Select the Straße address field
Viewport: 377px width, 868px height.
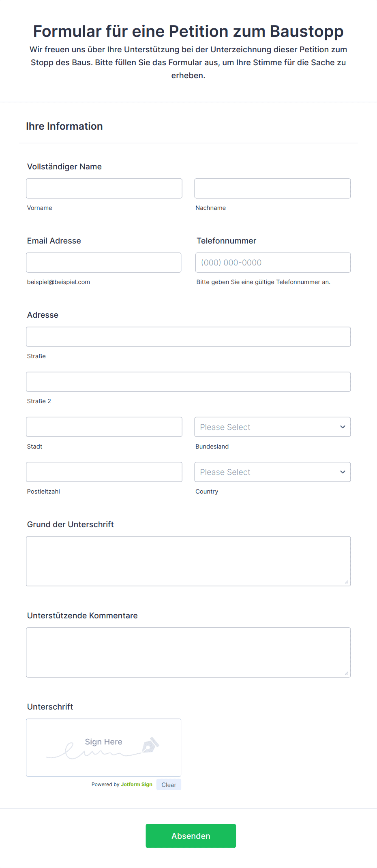pyautogui.click(x=188, y=337)
